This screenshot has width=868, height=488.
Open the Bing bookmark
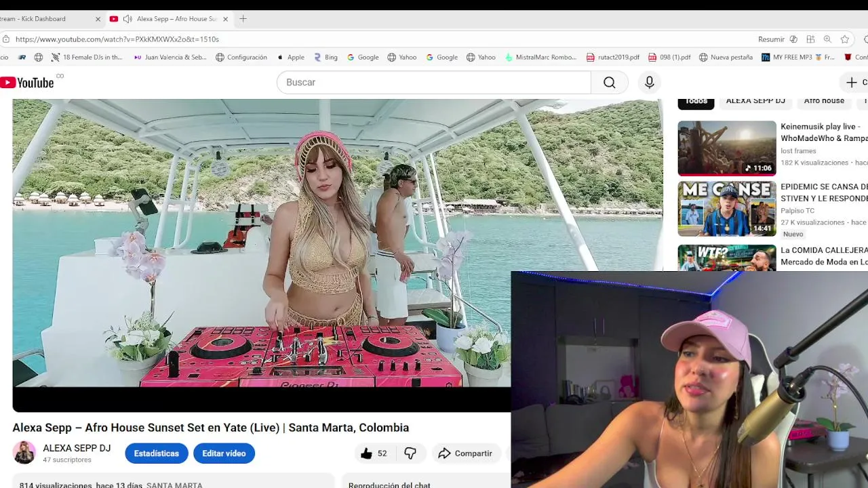tap(325, 58)
